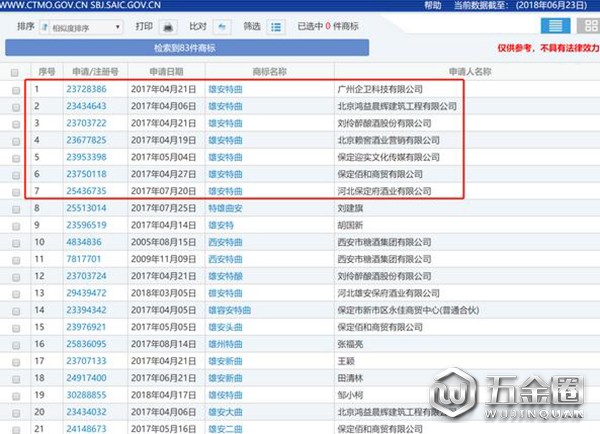Viewport: 600px width, 434px height.
Task: Check the box for row 5
Action: point(16,158)
